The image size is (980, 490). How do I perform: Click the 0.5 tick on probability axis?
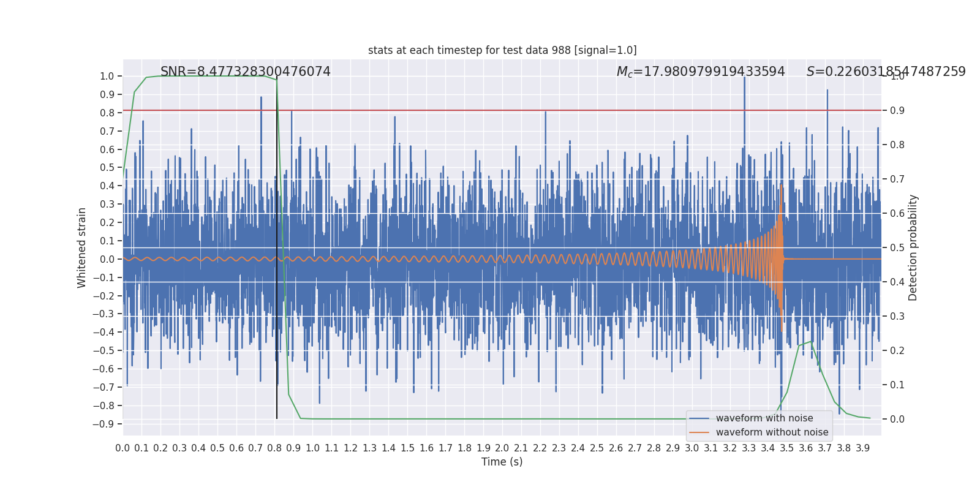coord(897,247)
